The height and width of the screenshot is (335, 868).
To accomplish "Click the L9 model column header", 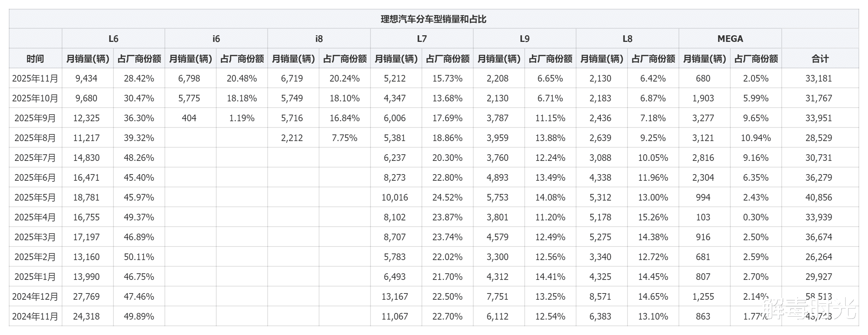I will (x=525, y=39).
